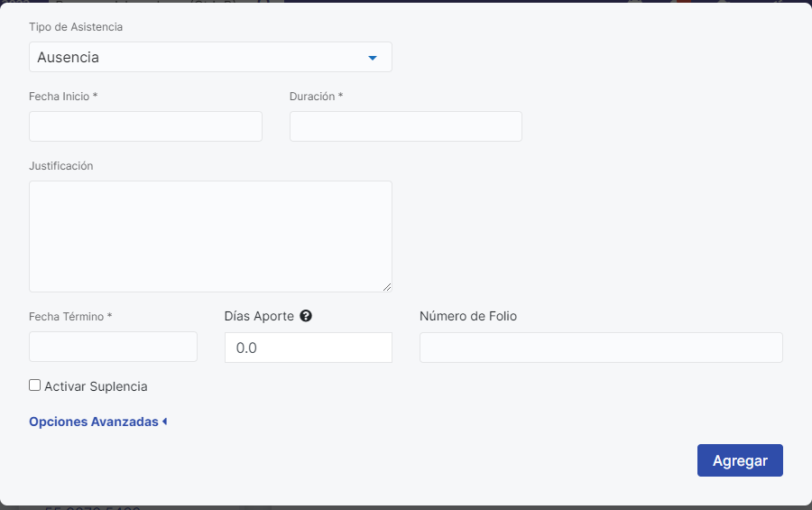Enable the Activar Suplencia checkbox
Screen dimensions: 812x510
[34, 385]
